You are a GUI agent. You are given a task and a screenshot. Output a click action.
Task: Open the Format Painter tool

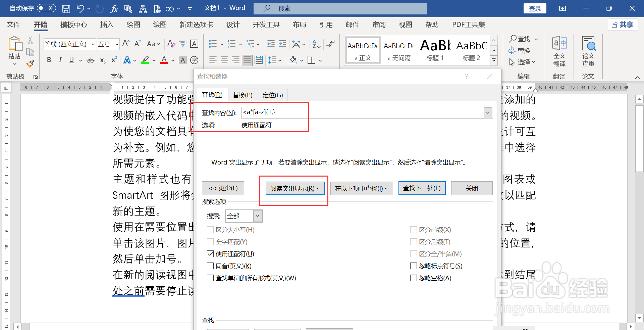tap(30, 64)
